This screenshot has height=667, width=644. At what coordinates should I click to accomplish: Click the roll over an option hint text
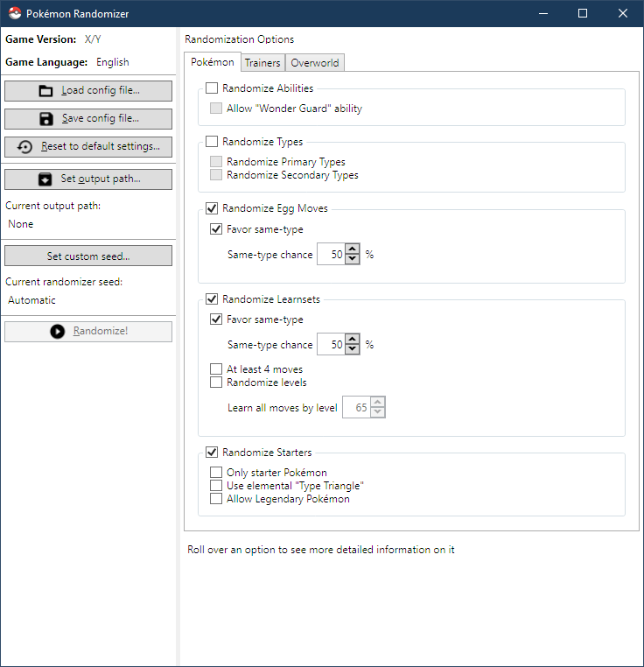(321, 550)
